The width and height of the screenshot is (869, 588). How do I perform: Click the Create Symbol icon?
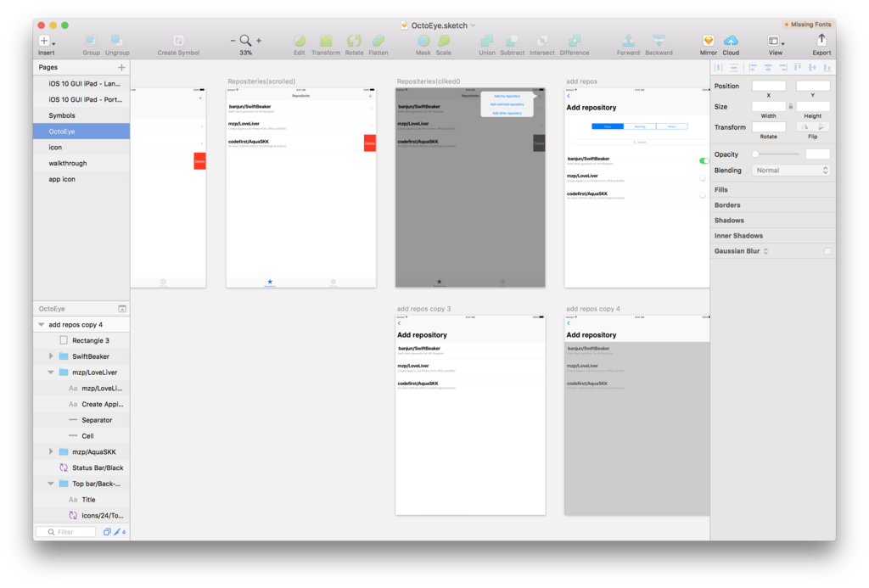tap(178, 41)
